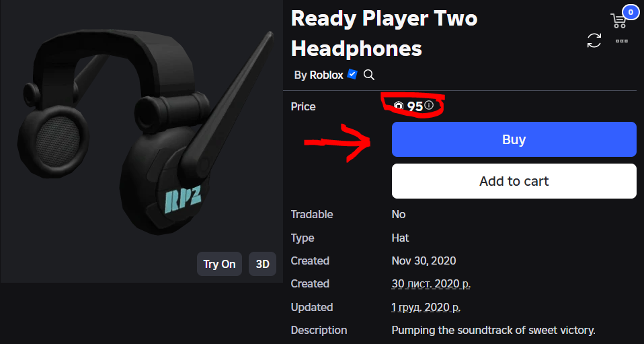644x344 pixels.
Task: Click the Ready Player Two Headphones title
Action: 384,33
